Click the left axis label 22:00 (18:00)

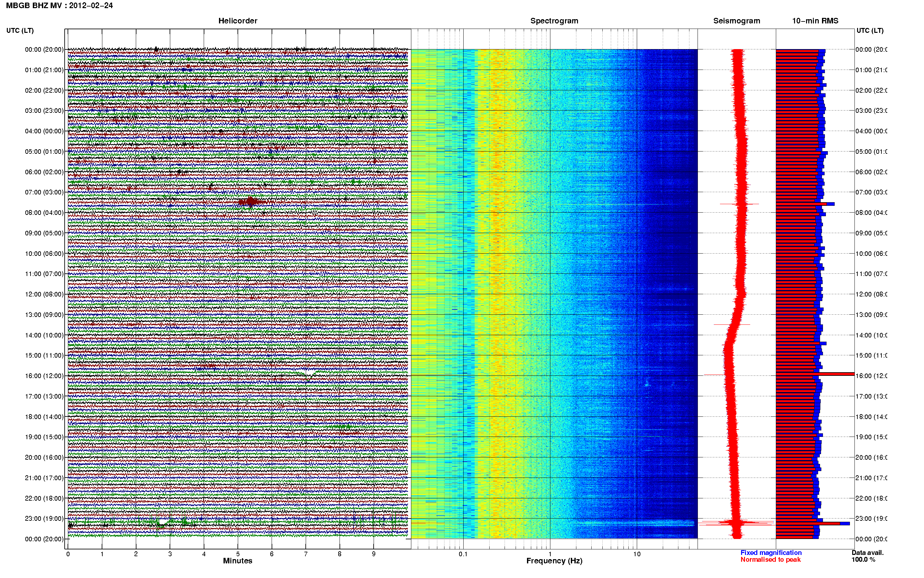[x=44, y=498]
